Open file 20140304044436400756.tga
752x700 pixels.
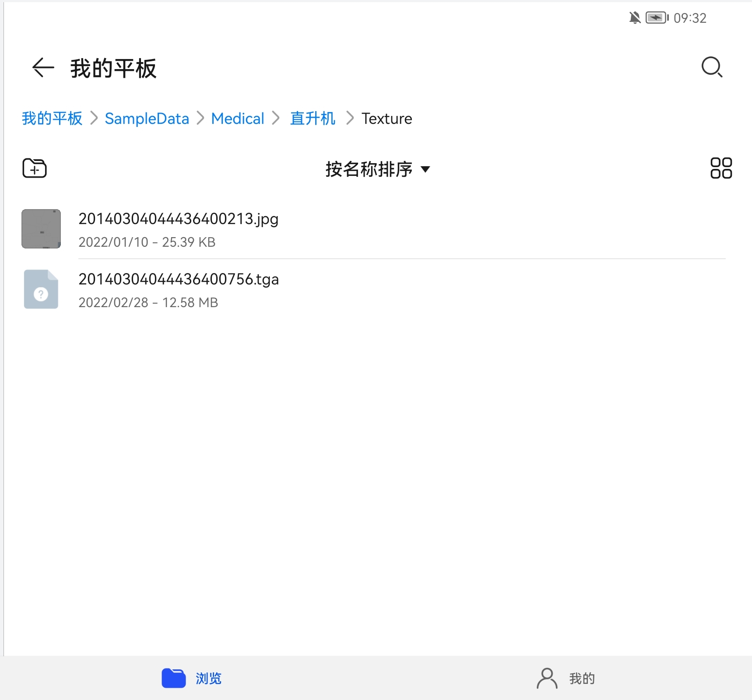(x=179, y=279)
